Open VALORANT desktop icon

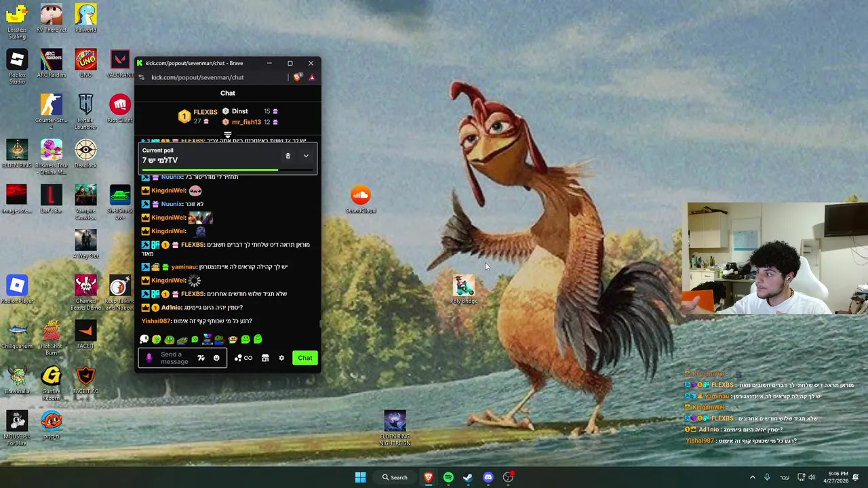120,64
